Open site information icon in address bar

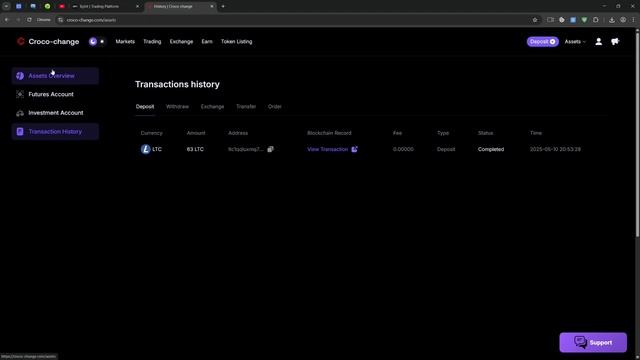click(x=61, y=20)
